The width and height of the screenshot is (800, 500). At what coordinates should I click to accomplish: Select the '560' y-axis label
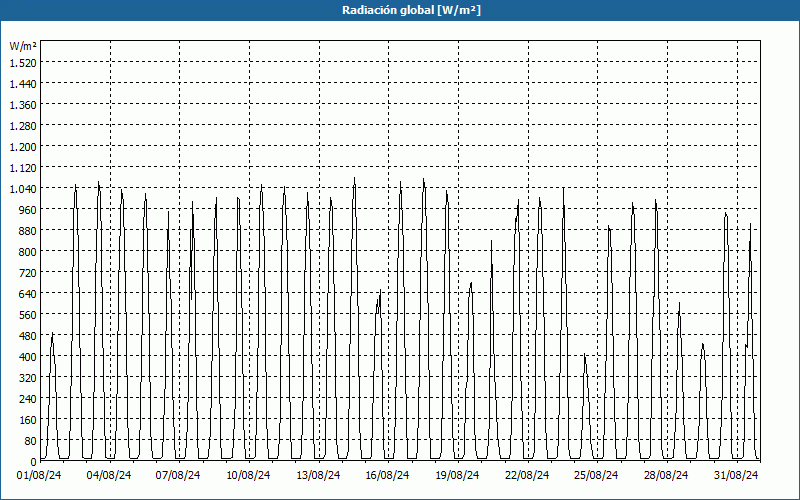28,315
